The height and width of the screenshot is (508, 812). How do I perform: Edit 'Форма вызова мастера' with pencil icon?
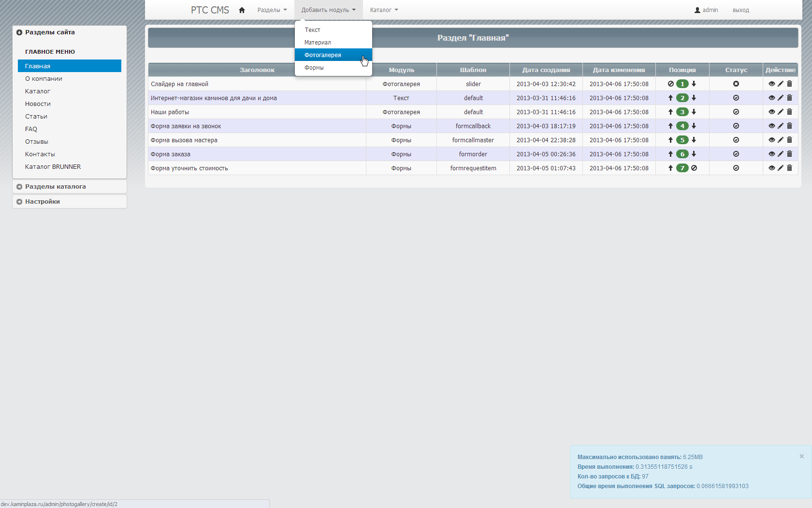click(x=780, y=140)
